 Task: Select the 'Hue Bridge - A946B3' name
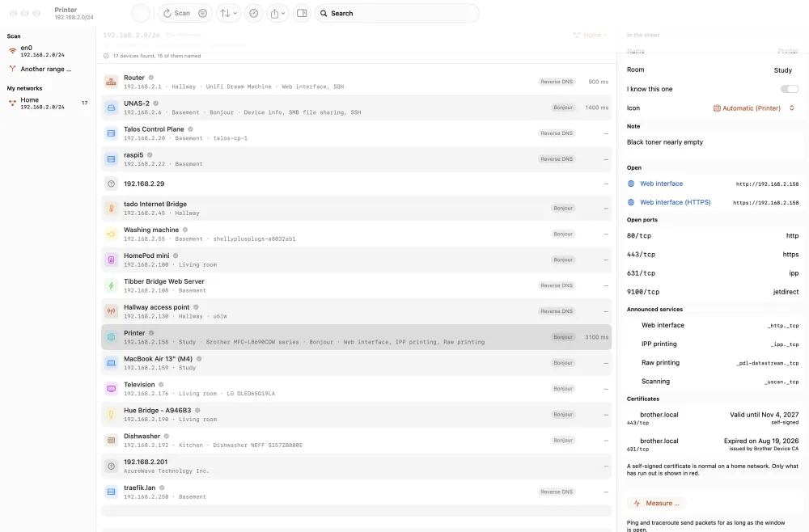(x=158, y=411)
